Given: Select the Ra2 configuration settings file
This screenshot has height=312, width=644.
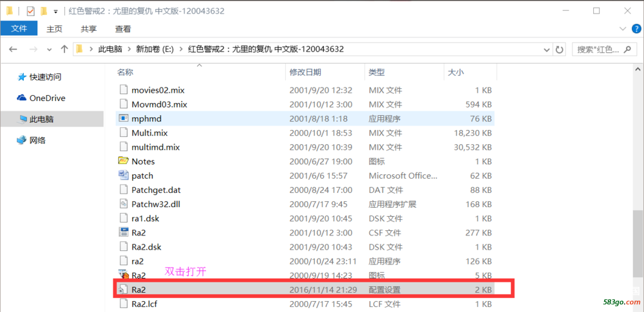Looking at the screenshot, I should (x=138, y=289).
